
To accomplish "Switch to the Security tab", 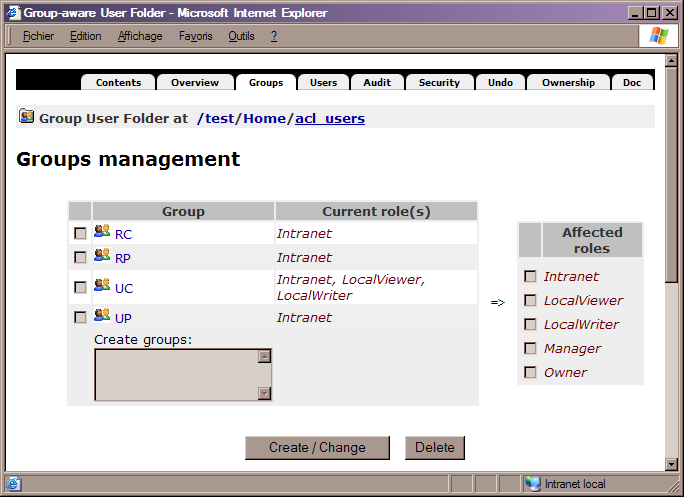I will 439,83.
